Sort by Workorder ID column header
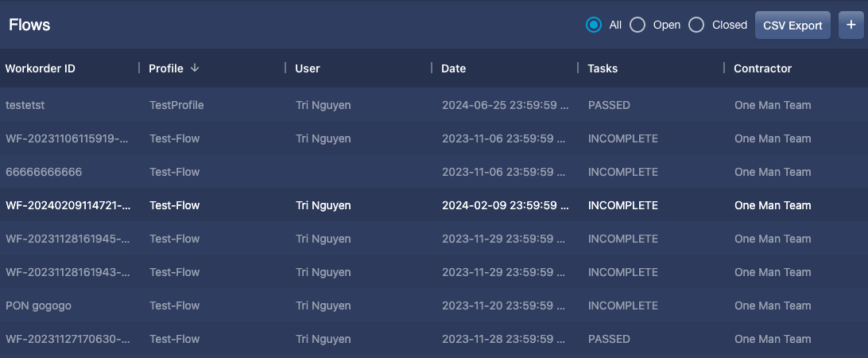Viewport: 868px width, 358px height. (41, 68)
